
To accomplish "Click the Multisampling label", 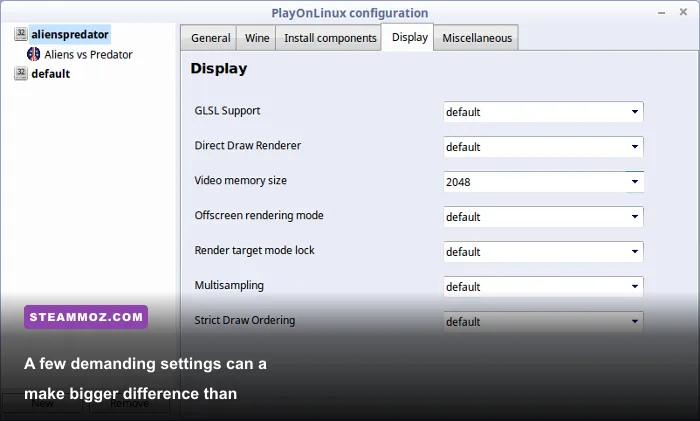I will [x=229, y=285].
